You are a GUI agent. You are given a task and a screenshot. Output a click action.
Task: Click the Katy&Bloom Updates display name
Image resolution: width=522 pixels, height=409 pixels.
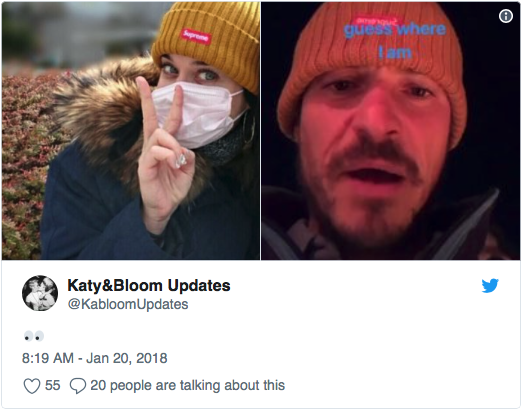click(149, 285)
